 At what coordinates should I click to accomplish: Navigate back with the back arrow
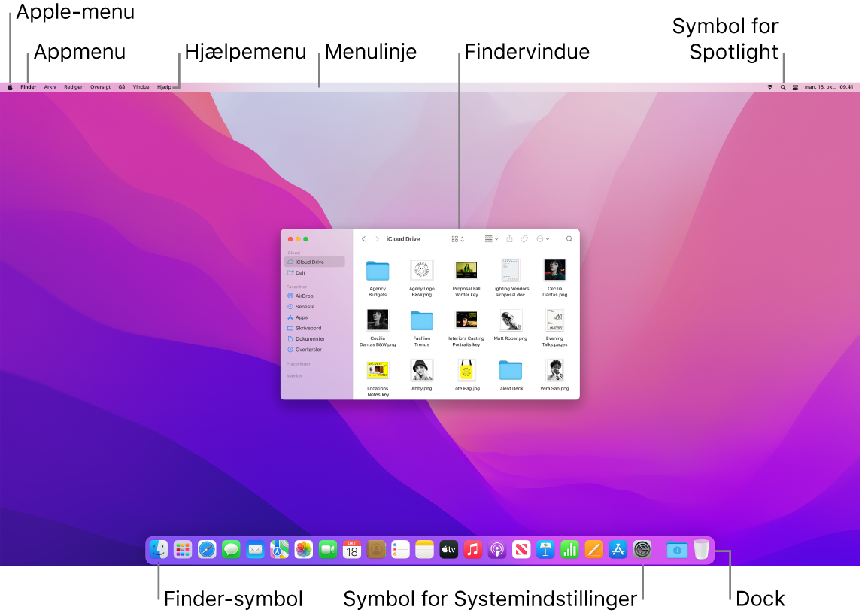point(363,238)
